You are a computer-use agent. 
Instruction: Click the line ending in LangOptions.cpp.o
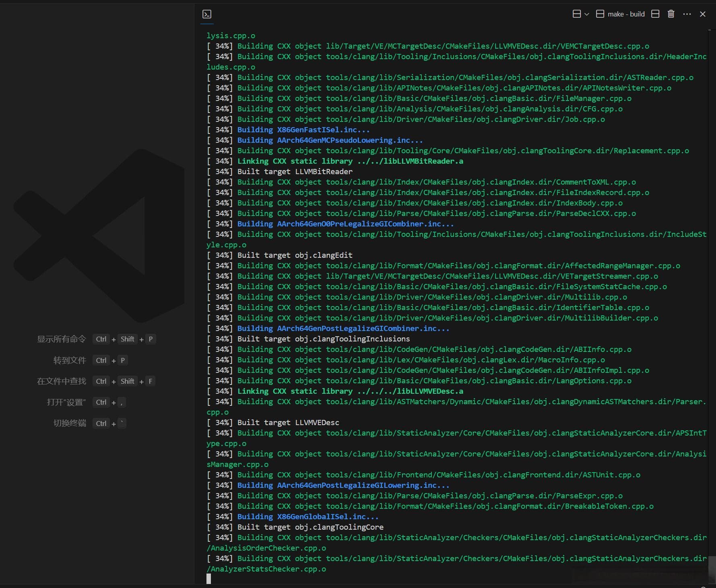(419, 381)
